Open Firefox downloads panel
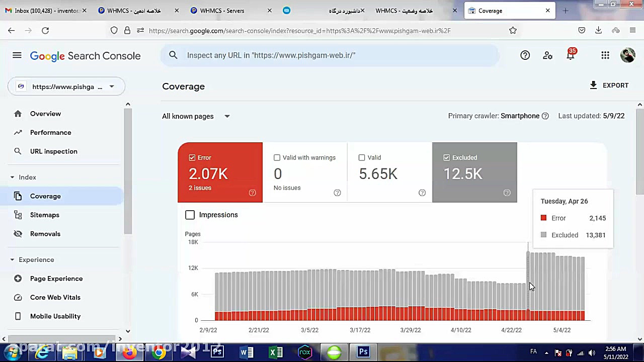 click(598, 31)
